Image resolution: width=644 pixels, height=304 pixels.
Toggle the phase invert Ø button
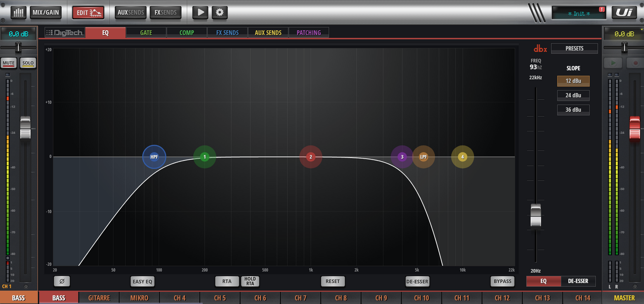tap(62, 281)
